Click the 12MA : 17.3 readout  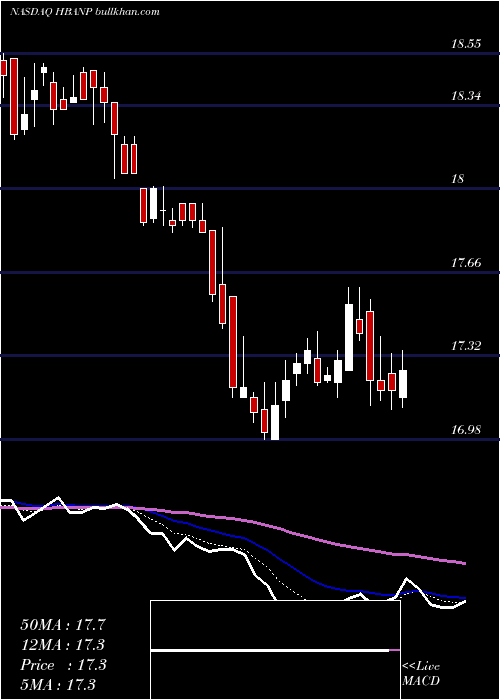tap(62, 645)
